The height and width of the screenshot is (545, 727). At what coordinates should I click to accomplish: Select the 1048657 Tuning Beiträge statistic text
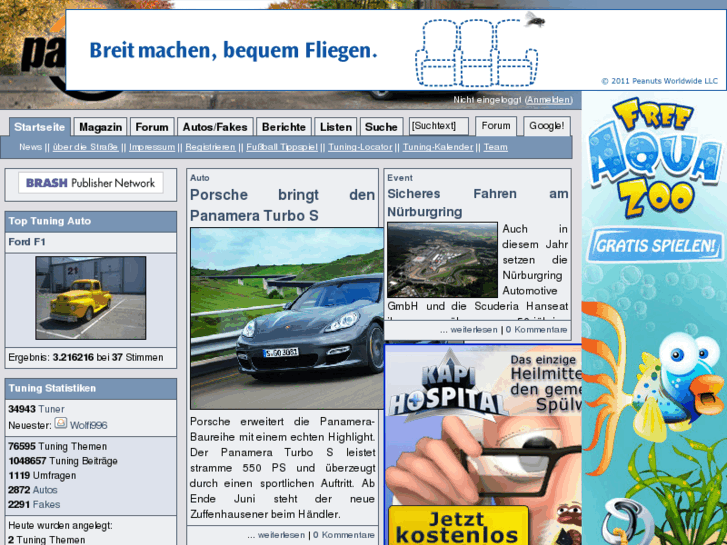(63, 461)
